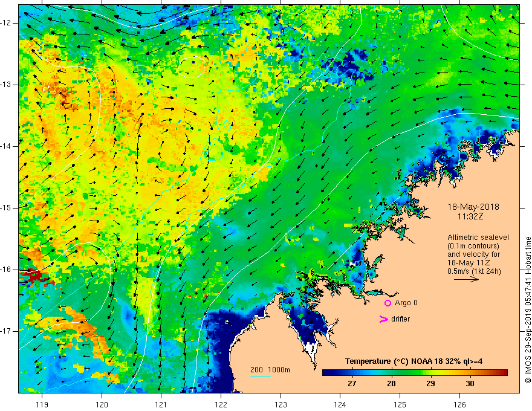The height and width of the screenshot is (411, 532).
Task: Click the latitude label -14
Action: (7, 146)
